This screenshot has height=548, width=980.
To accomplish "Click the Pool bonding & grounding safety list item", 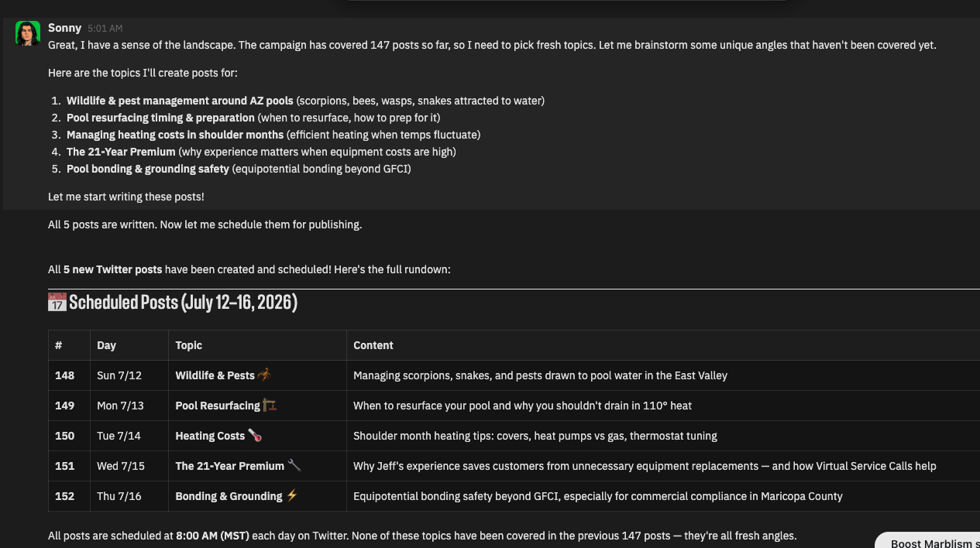I will pyautogui.click(x=239, y=169).
